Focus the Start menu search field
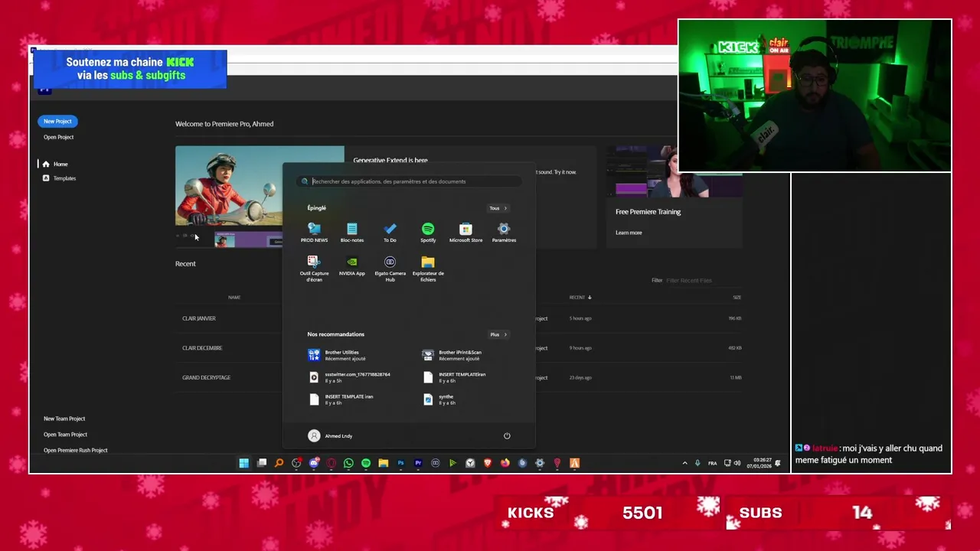Image resolution: width=980 pixels, height=551 pixels. point(409,181)
